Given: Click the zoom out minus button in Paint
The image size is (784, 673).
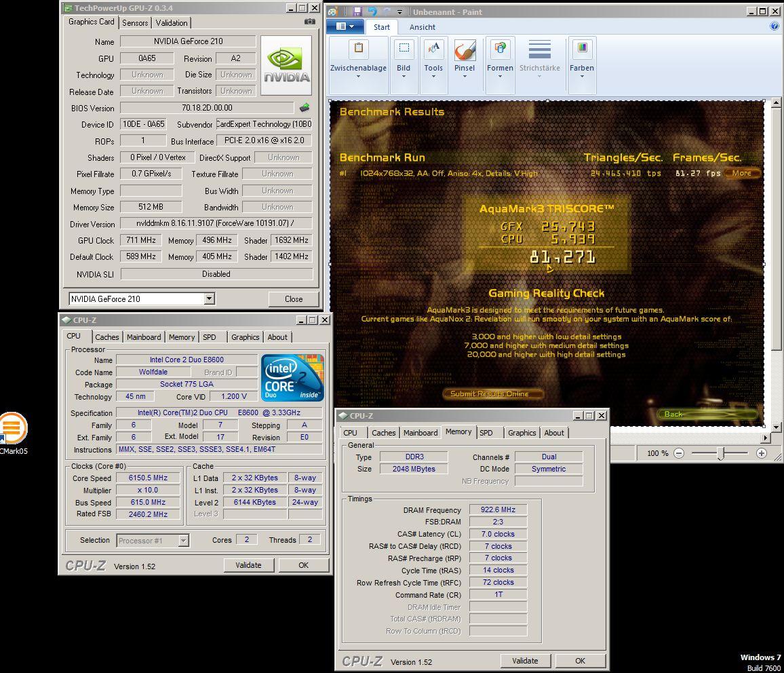Looking at the screenshot, I should coord(678,453).
